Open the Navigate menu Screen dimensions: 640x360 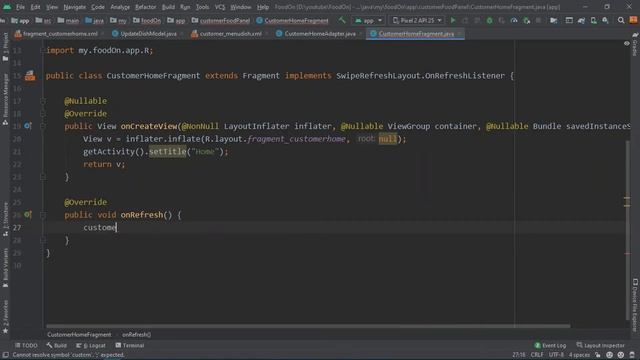coord(74,7)
